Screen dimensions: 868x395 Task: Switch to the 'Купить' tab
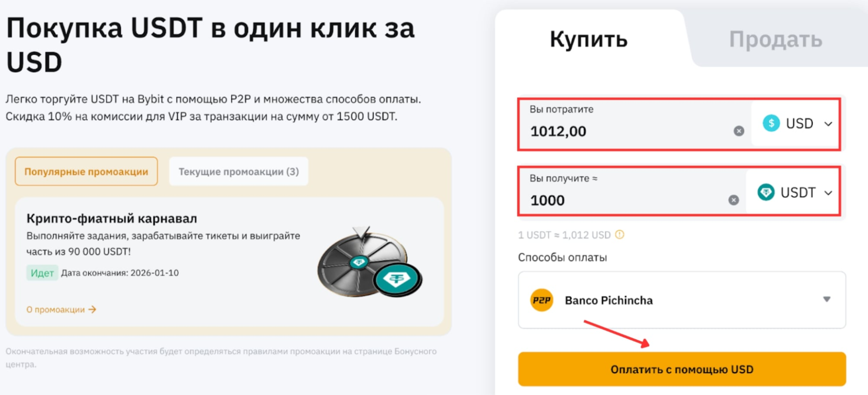tap(588, 40)
